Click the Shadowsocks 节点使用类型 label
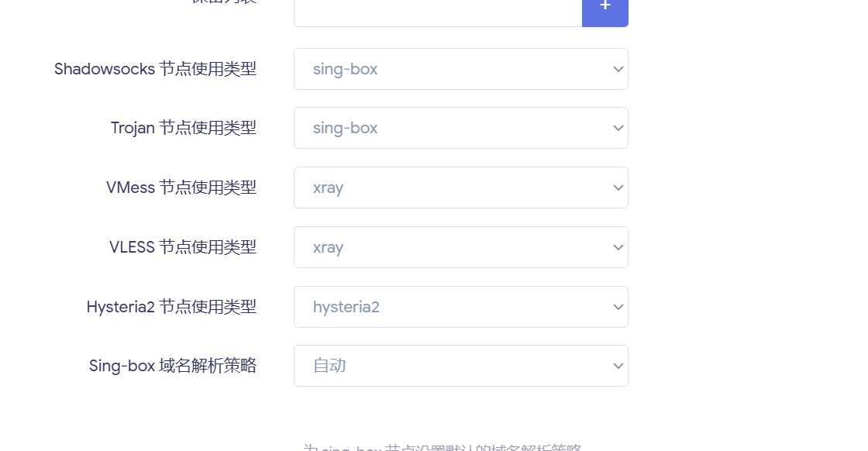 pos(155,69)
